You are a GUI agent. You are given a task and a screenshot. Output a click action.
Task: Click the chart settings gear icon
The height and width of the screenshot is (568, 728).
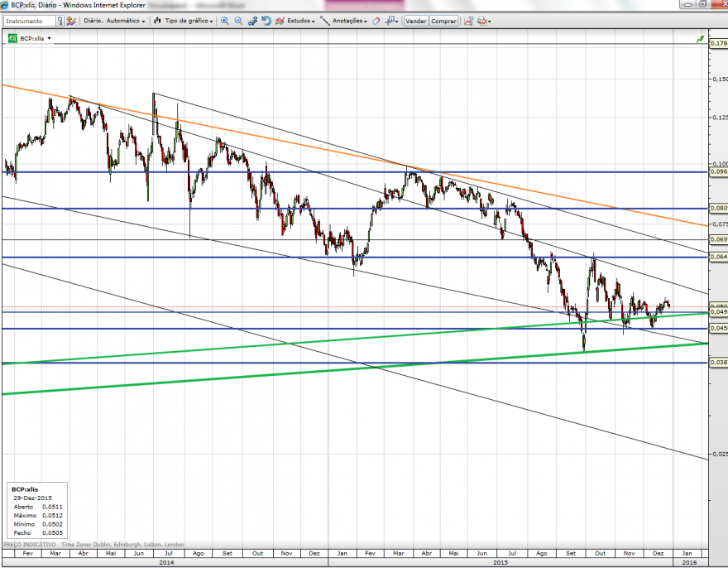252,21
